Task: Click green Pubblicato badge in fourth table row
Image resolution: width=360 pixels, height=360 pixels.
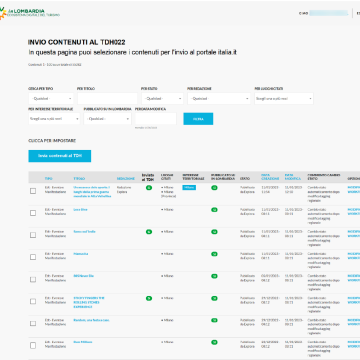Action: pyautogui.click(x=214, y=254)
